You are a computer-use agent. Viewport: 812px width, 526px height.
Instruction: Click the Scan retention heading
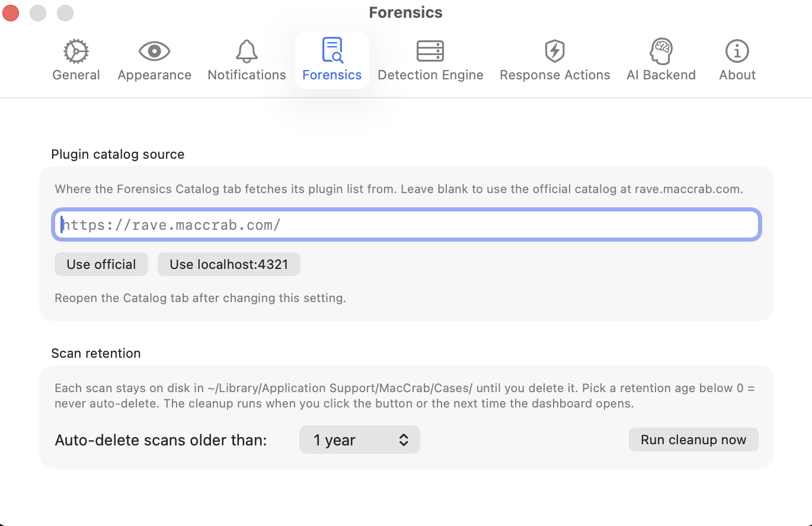pos(96,353)
